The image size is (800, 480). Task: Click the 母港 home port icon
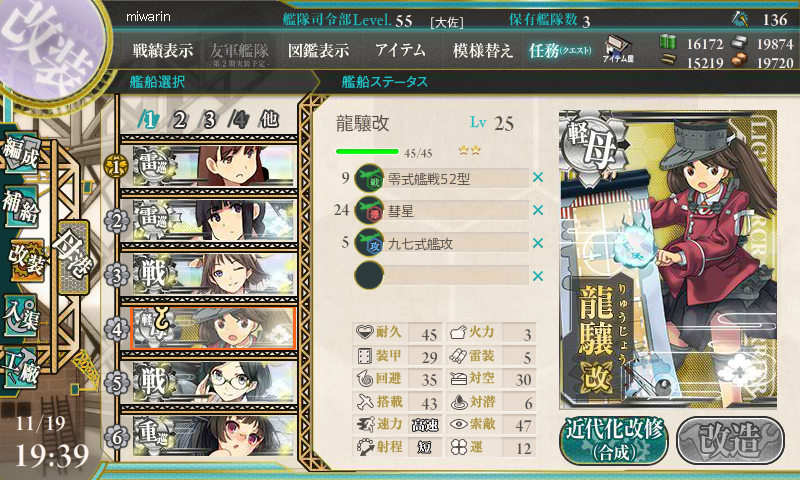click(74, 257)
